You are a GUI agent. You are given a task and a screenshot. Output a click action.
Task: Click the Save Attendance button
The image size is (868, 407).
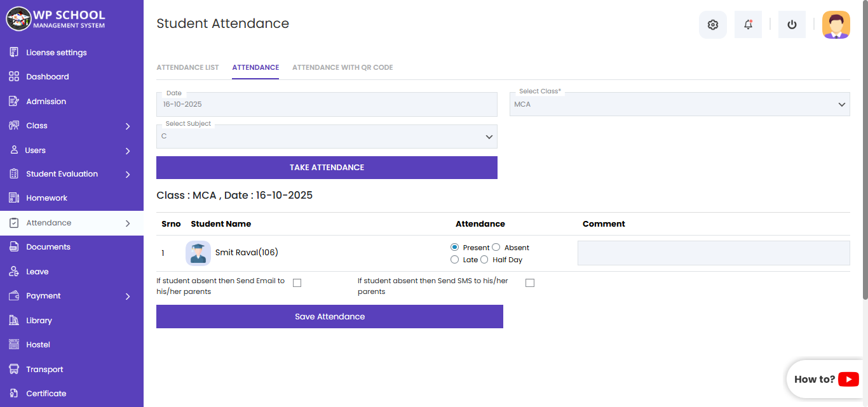(x=329, y=316)
